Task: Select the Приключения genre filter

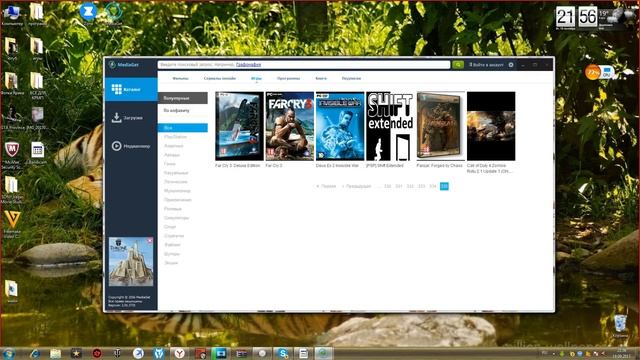Action: [x=178, y=200]
